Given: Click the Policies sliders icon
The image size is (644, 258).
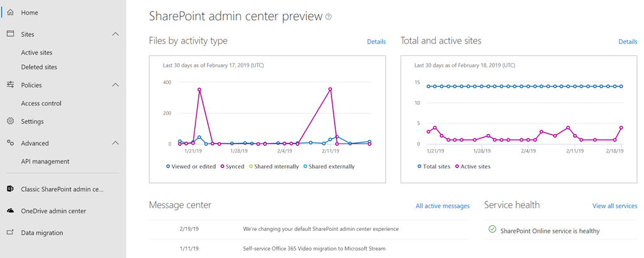Looking at the screenshot, I should coord(10,85).
